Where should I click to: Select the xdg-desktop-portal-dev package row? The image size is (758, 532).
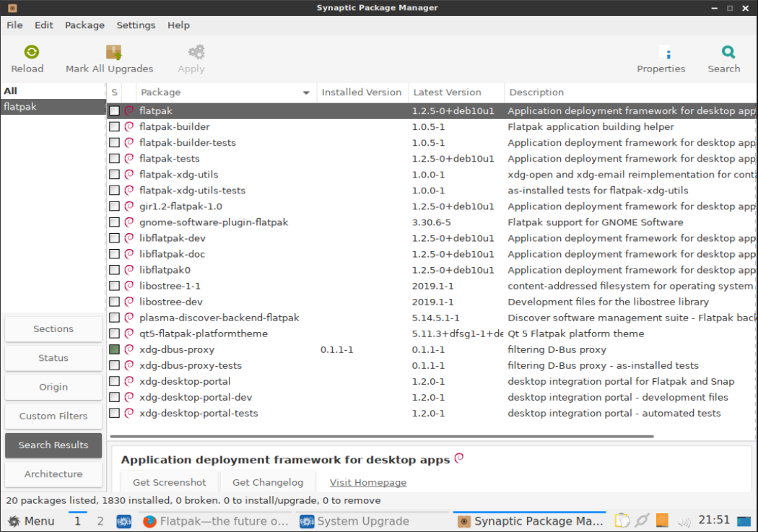coord(432,397)
